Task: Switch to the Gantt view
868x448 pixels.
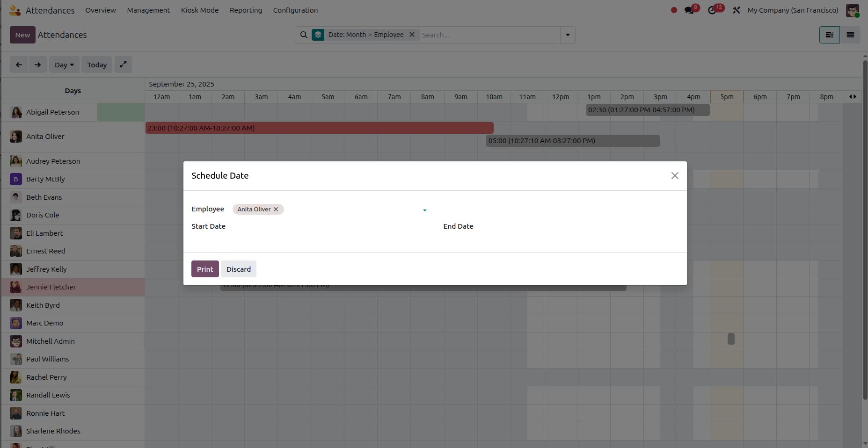Action: point(829,35)
